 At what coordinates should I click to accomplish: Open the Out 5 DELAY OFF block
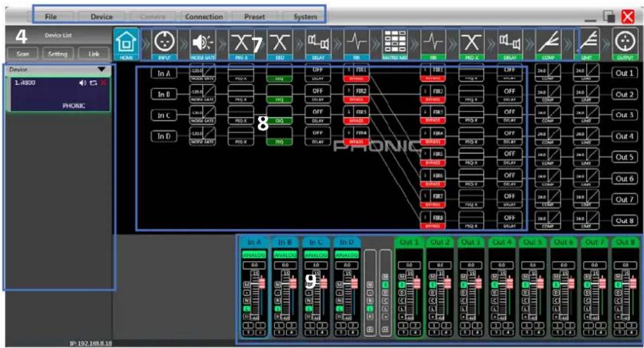510,157
